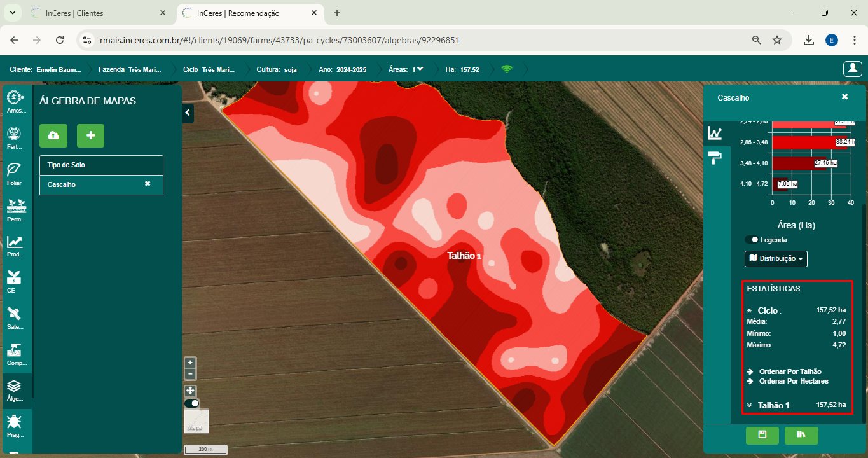The width and height of the screenshot is (868, 458).
Task: Click the 4,10 - 4,72 histogram bar
Action: coord(780,184)
